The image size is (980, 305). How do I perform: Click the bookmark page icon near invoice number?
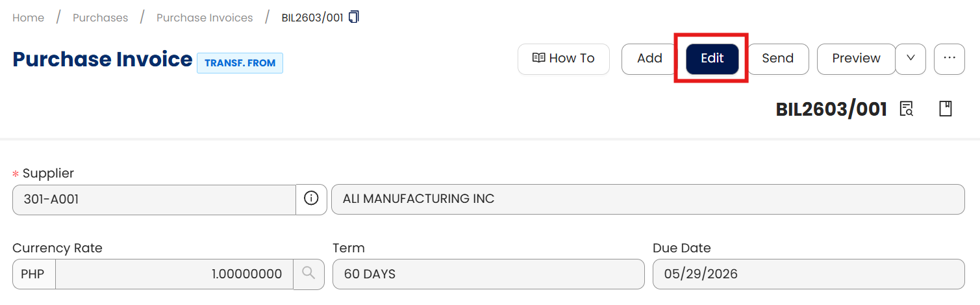tap(946, 109)
